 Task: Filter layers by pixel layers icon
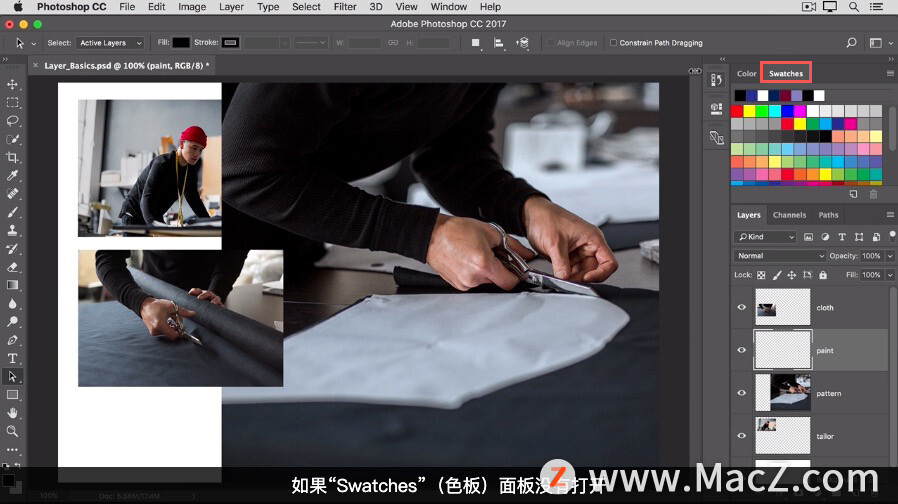pos(808,237)
